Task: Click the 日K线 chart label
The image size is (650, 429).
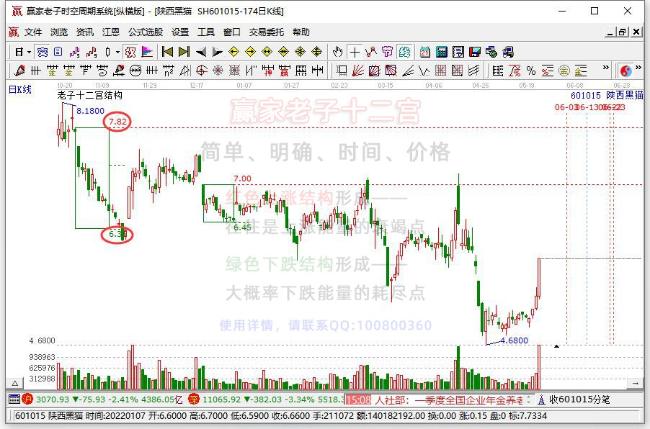Action: 20,89
